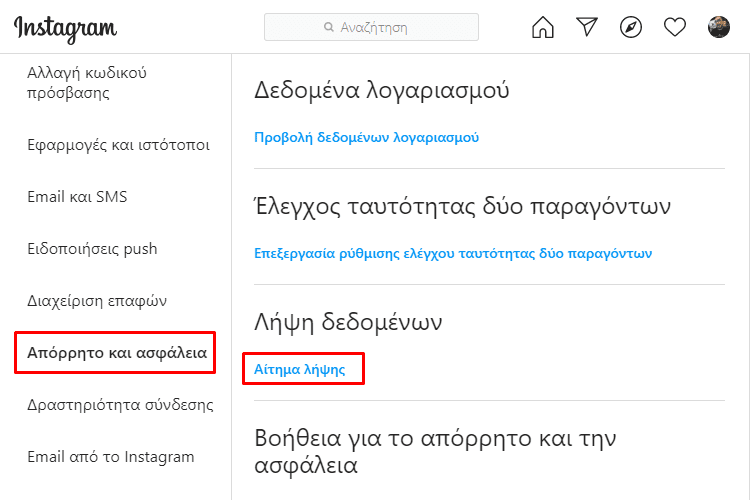This screenshot has height=500, width=750.
Task: Focus the Αναζήτηση search field
Action: click(371, 27)
